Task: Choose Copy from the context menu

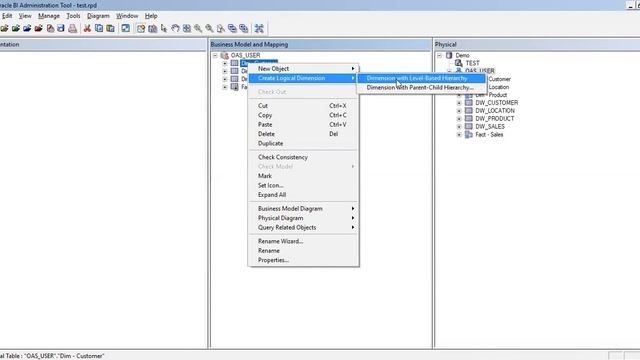Action: 304,115
